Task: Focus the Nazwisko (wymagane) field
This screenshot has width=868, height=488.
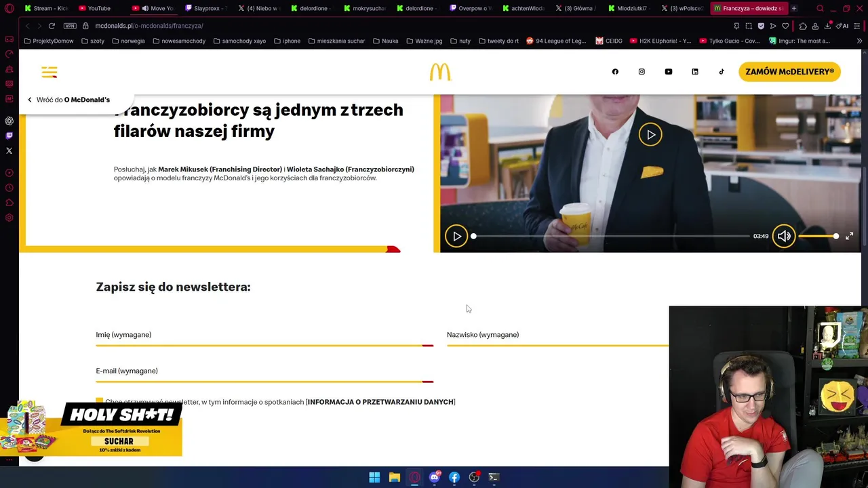Action: click(557, 337)
